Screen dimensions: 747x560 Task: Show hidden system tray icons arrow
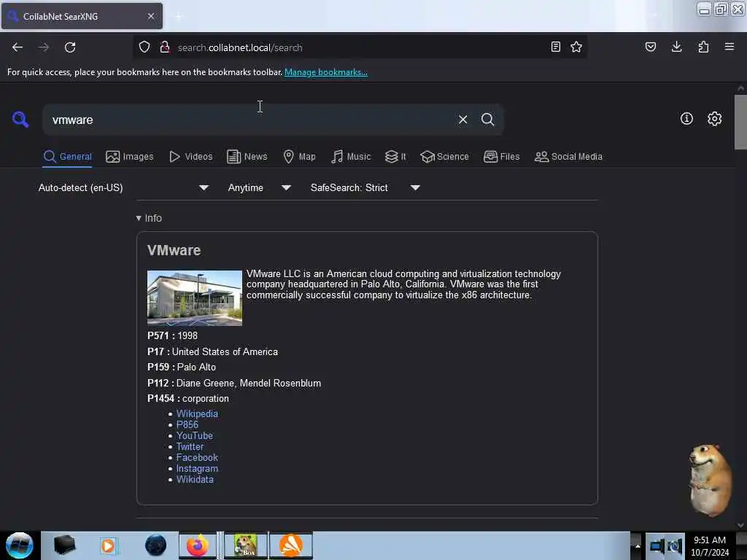click(x=637, y=545)
